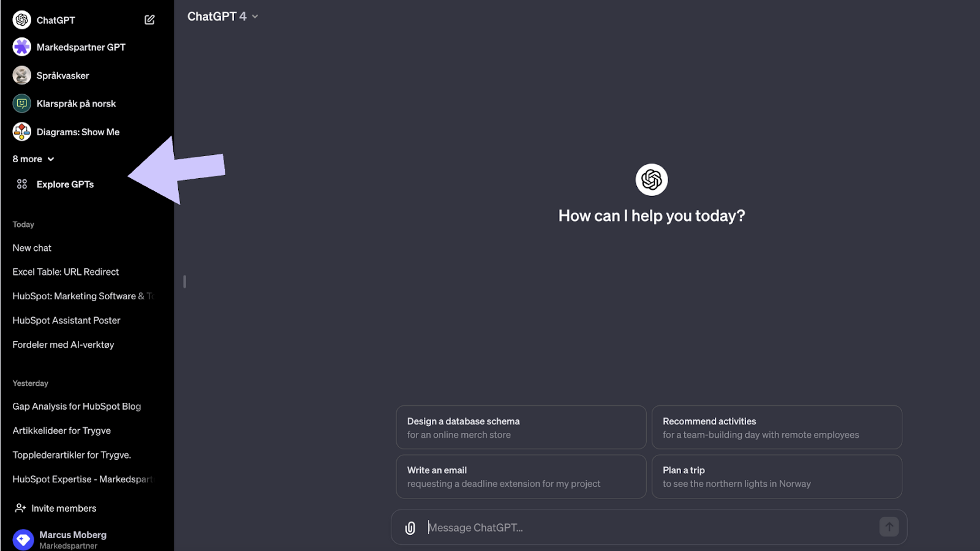Click the send message arrow button

coord(889,527)
